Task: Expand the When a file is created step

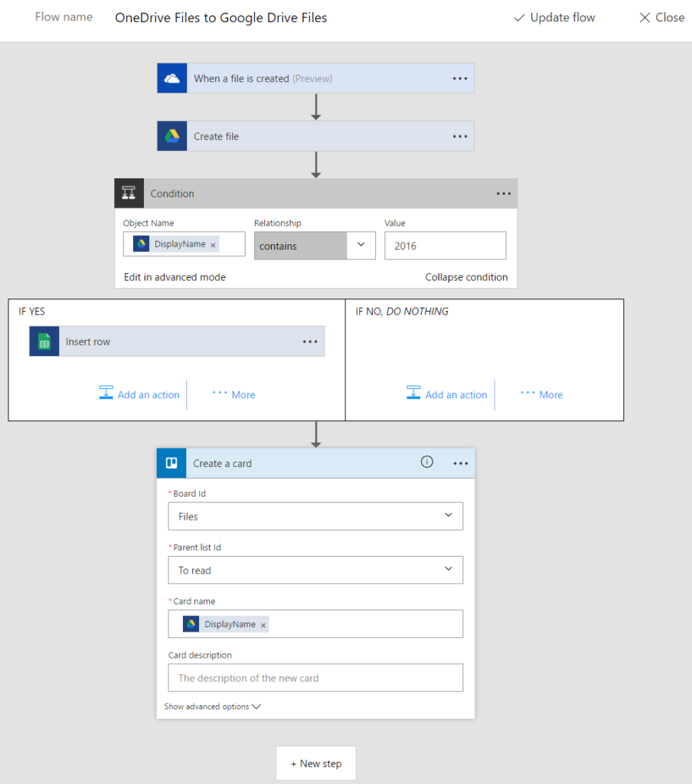Action: coord(315,79)
